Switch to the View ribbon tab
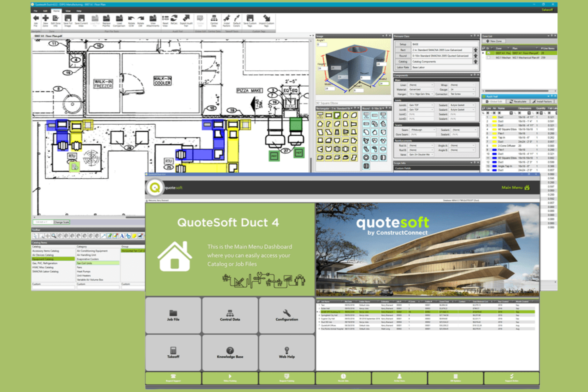Viewport: 588px width, 392px height. coord(68,11)
